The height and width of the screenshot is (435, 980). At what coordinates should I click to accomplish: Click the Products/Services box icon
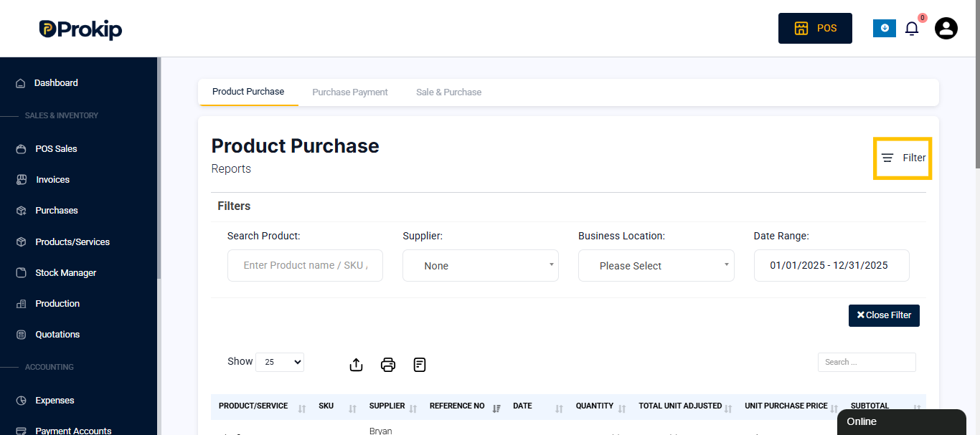21,242
